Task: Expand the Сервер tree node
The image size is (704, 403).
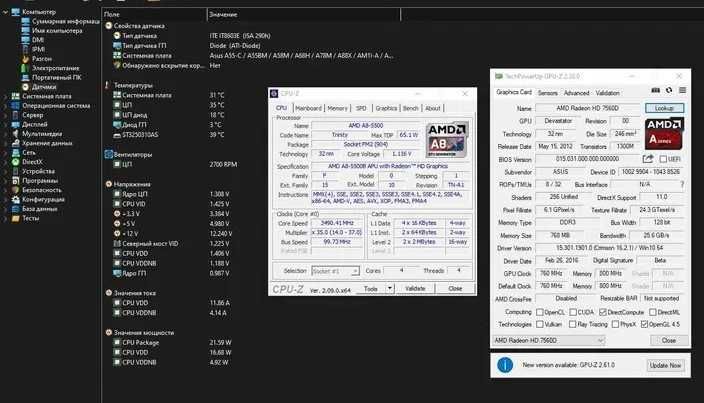Action: pos(5,115)
